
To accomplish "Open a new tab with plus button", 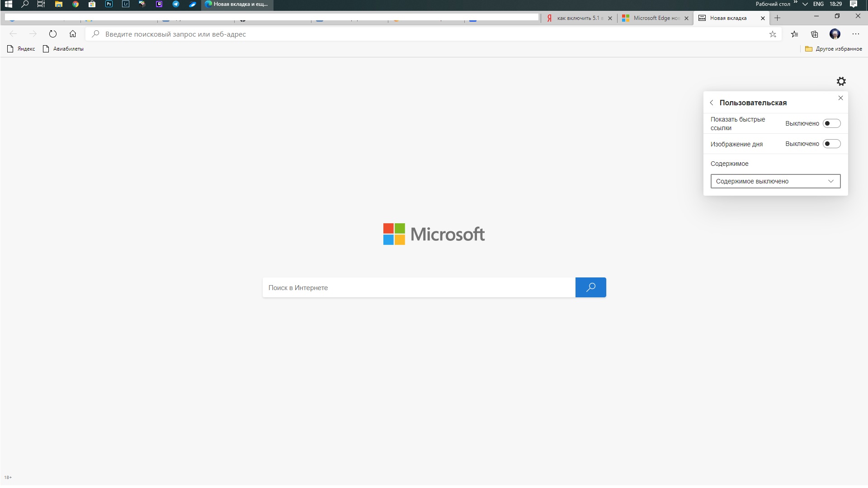I will pos(778,18).
